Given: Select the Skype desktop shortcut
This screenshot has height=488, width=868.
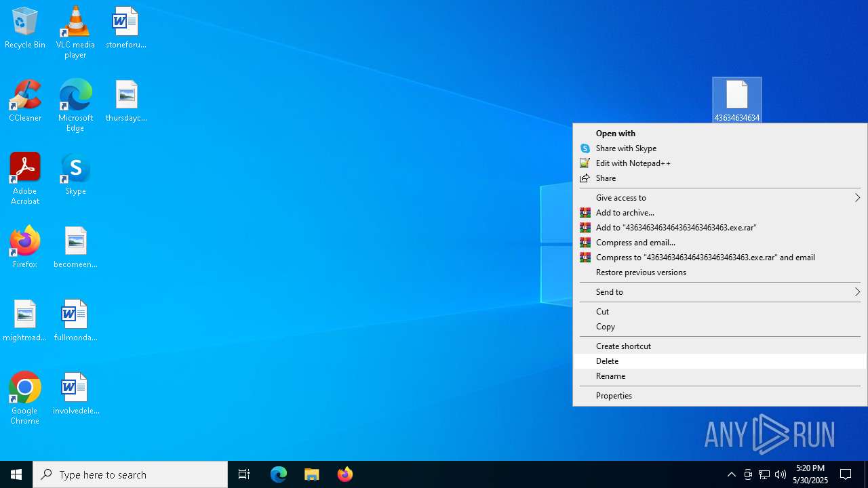Looking at the screenshot, I should (x=75, y=175).
